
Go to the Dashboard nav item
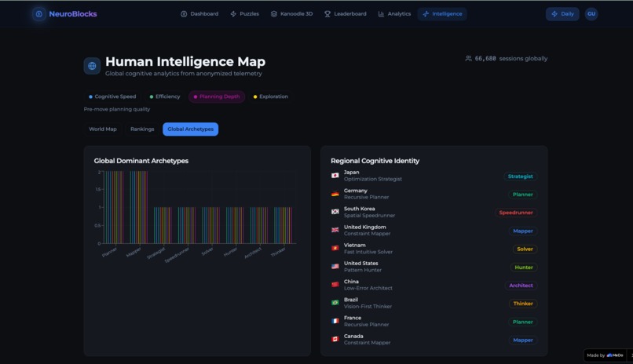tap(199, 13)
